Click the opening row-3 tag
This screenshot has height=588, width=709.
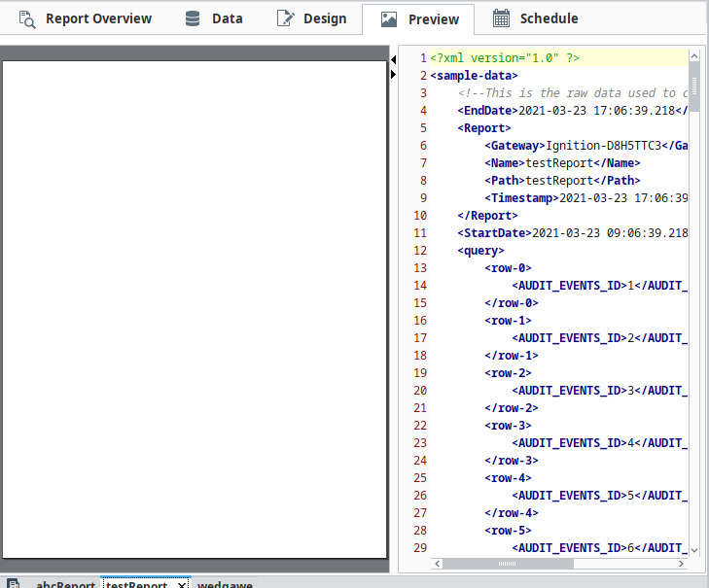click(508, 426)
